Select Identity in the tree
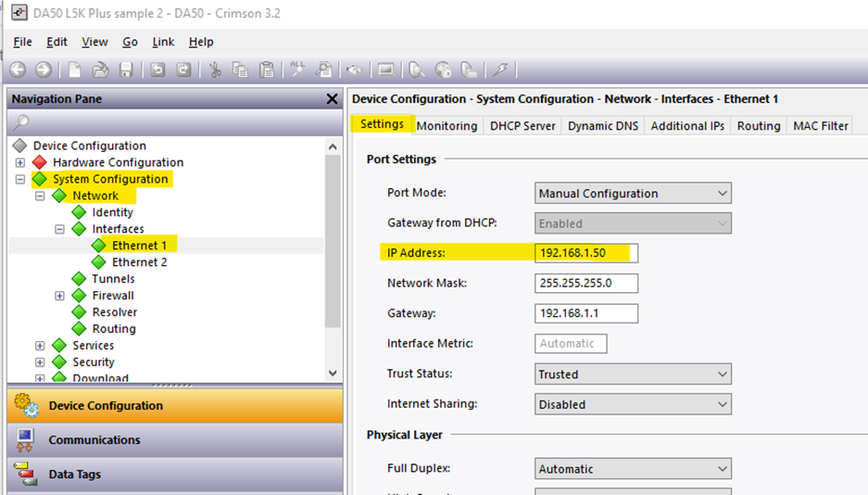Screen dimensions: 868x495 tap(113, 212)
